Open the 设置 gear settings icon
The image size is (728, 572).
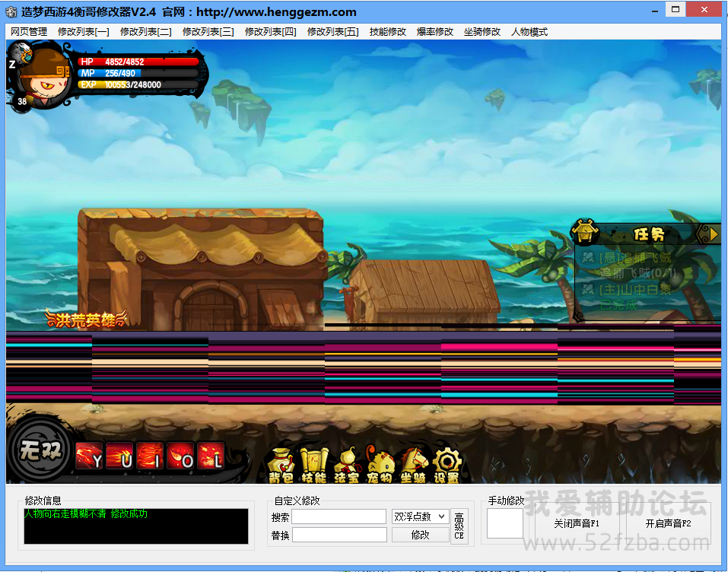pos(447,465)
